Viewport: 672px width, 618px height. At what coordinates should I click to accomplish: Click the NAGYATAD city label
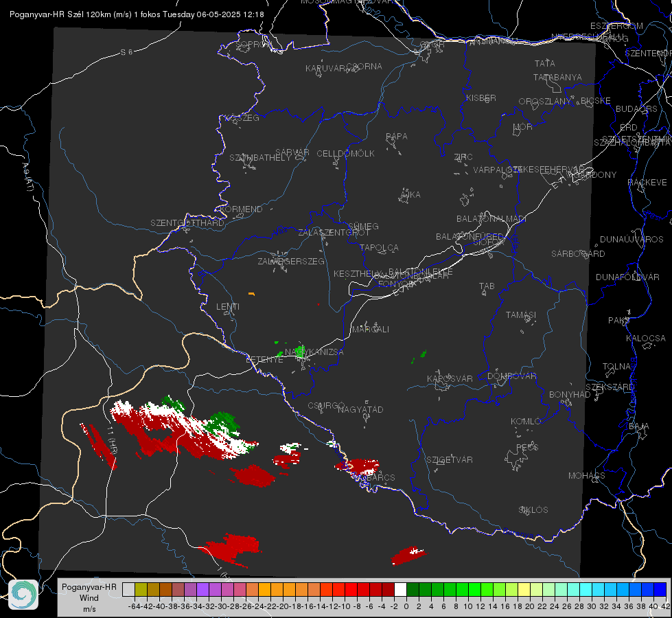click(x=360, y=409)
